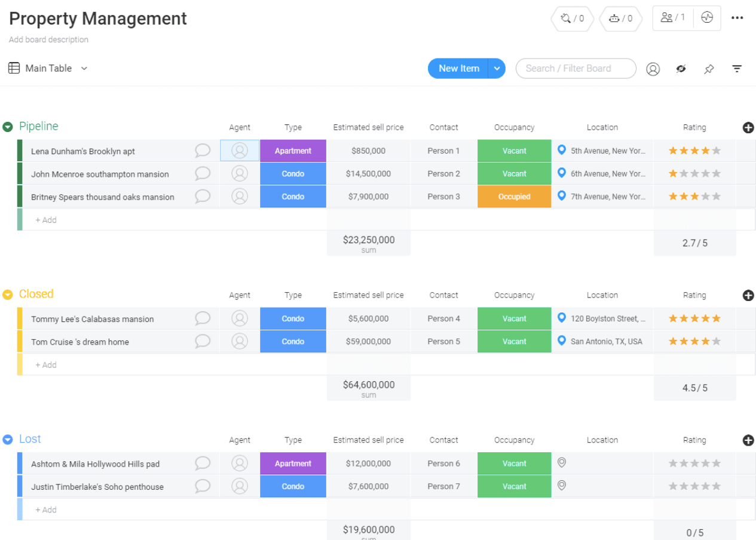Screen dimensions: 756x540
Task: Click Person 3 contact cell
Action: 443,197
